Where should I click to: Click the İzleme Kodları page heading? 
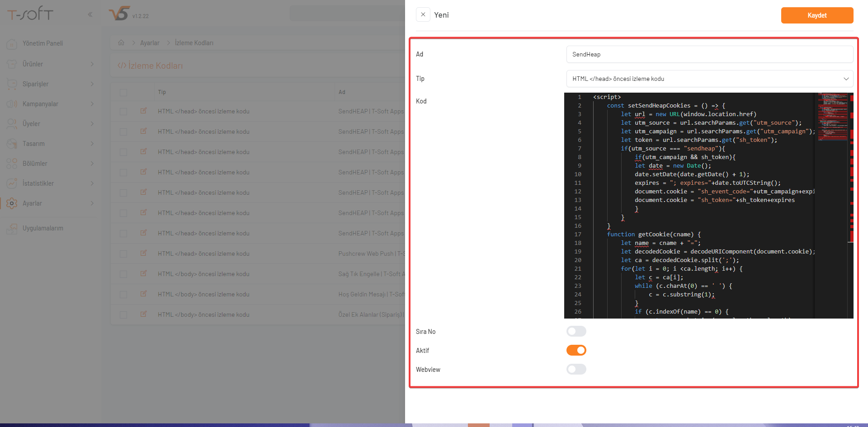156,66
